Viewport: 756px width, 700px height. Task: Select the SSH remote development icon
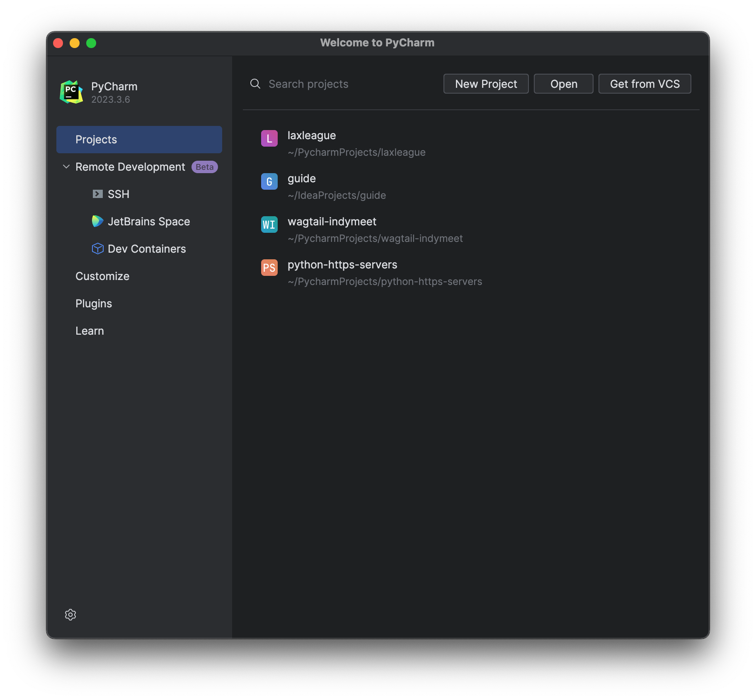click(97, 194)
